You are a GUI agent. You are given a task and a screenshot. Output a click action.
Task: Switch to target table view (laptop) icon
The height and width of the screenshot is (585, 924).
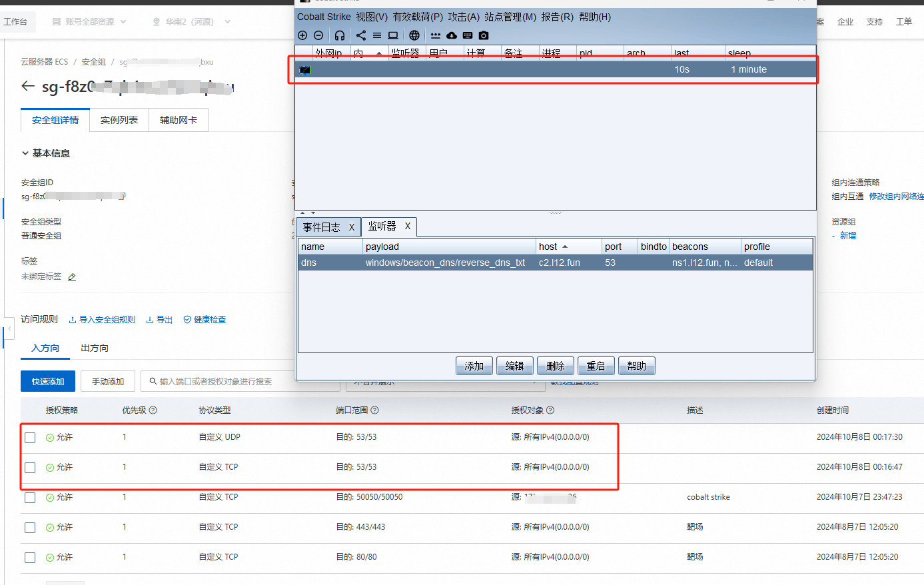(x=393, y=35)
